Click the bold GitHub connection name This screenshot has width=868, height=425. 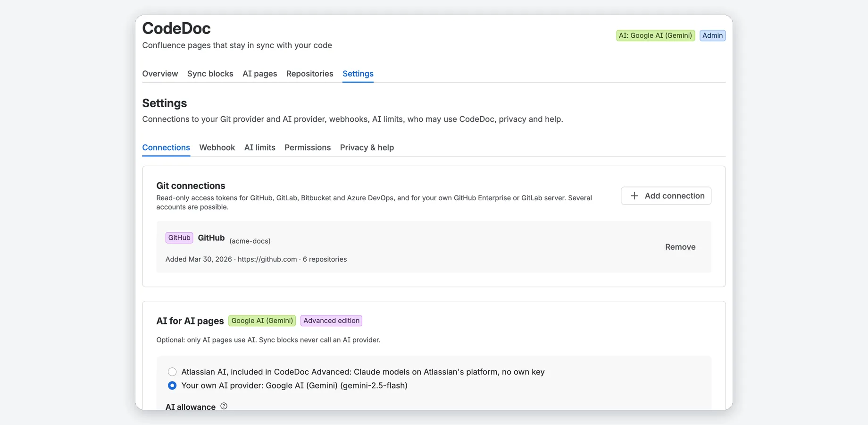point(211,238)
